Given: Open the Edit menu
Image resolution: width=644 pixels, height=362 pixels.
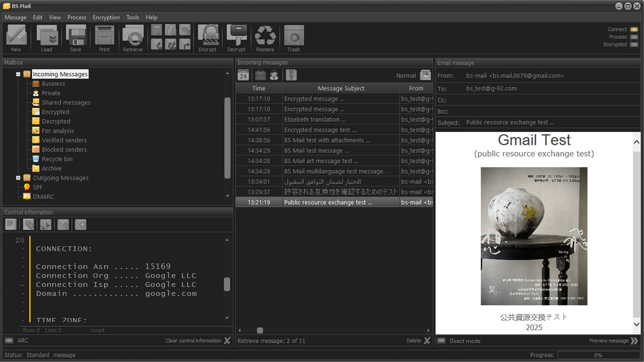Looking at the screenshot, I should coord(38,17).
